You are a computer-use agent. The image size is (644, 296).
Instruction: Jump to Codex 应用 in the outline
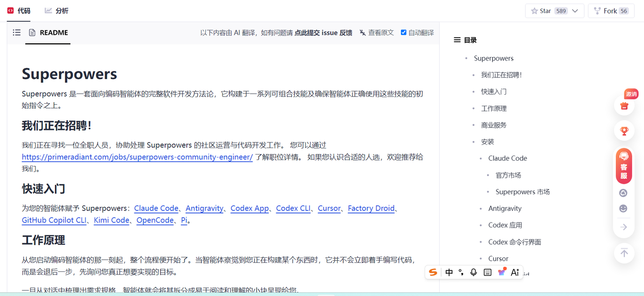tap(505, 225)
